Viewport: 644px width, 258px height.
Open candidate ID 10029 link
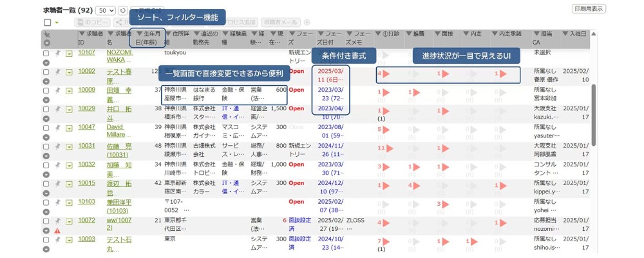click(86, 108)
